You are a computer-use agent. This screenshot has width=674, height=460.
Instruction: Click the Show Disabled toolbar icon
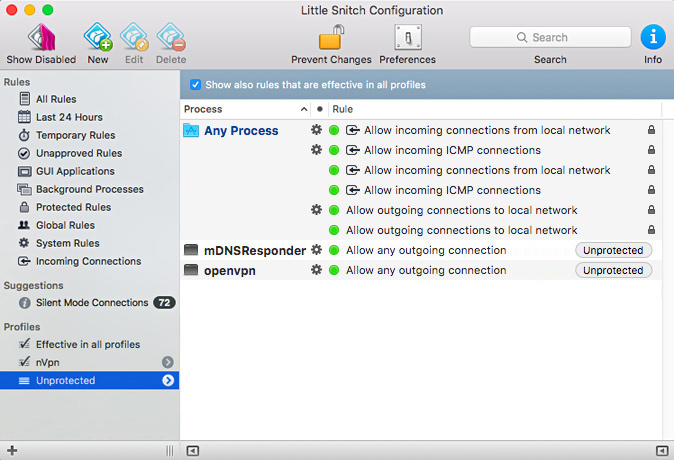41,37
